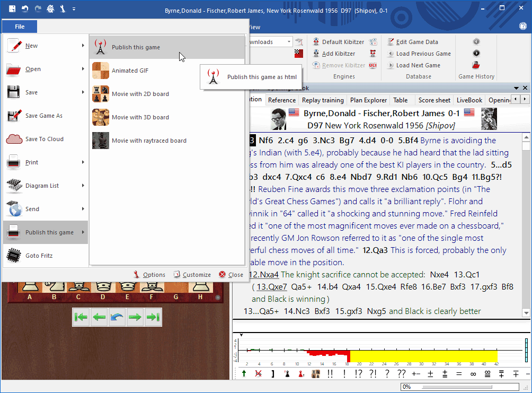532x393 pixels.
Task: Open the quick access toolbar customize dropdown
Action: pyautogui.click(x=74, y=9)
